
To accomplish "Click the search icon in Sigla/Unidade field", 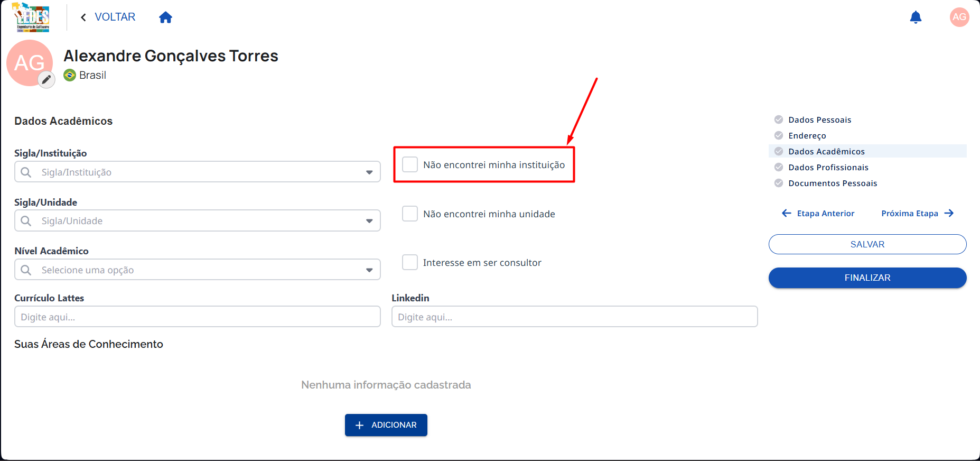I will [26, 220].
